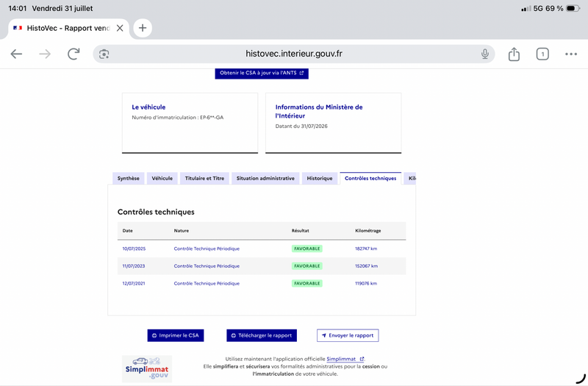
Task: Click Contrôle Technique Périodique in the 10/07/2025 row
Action: point(207,249)
